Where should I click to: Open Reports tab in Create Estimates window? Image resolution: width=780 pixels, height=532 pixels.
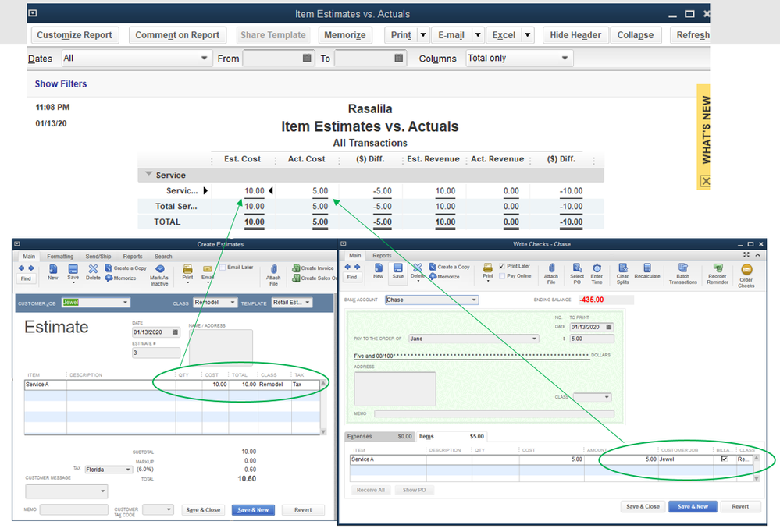click(133, 257)
